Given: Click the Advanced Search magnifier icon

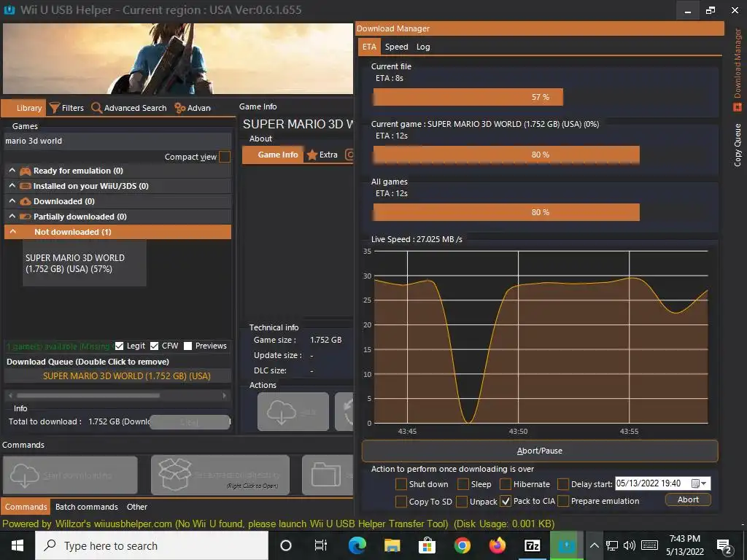Looking at the screenshot, I should [x=97, y=108].
